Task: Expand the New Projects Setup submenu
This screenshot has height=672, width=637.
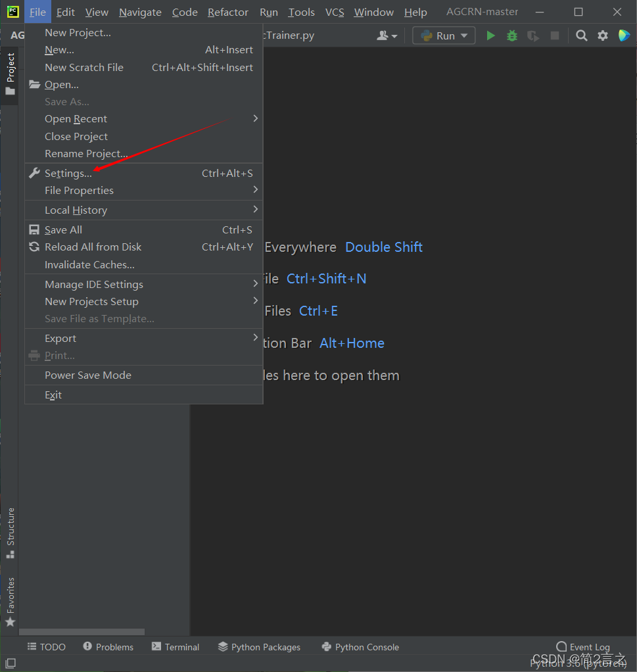Action: (x=143, y=301)
